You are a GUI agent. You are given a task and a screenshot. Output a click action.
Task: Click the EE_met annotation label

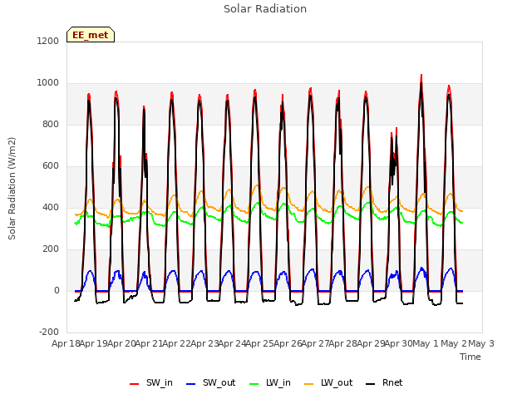click(x=91, y=35)
